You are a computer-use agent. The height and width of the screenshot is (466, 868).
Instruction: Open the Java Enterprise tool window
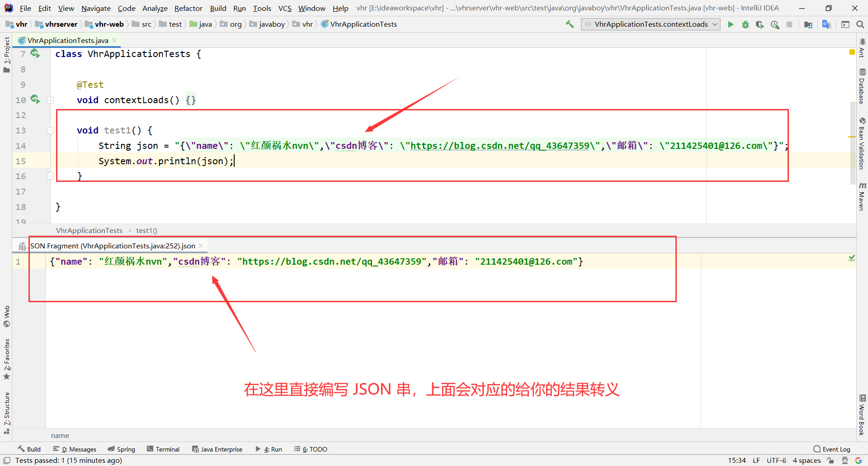point(217,449)
